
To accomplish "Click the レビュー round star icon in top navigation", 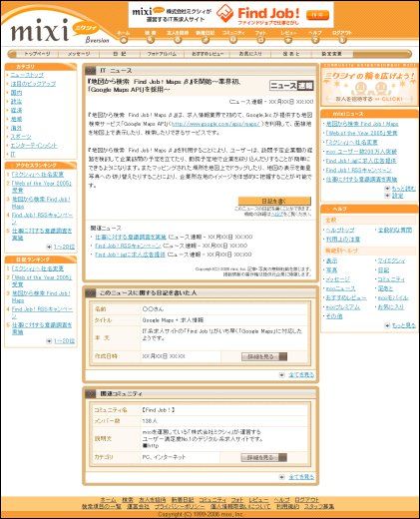I will coord(288,40).
